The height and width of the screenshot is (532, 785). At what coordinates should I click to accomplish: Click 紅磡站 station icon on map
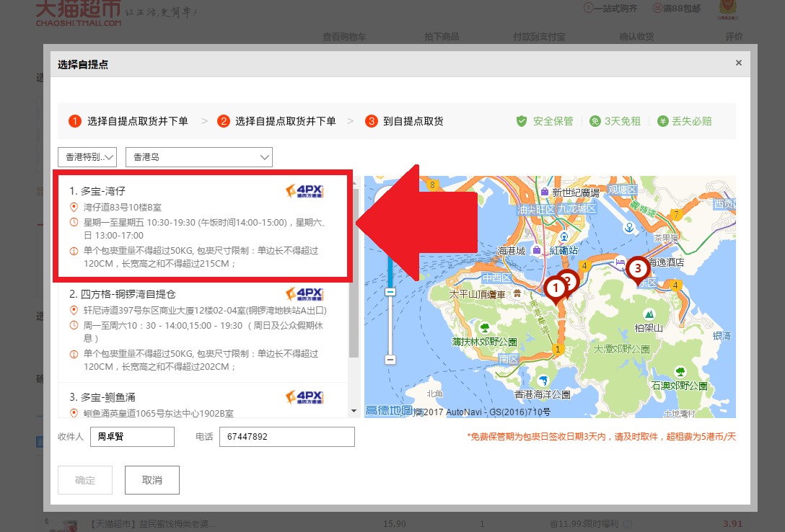[x=564, y=236]
